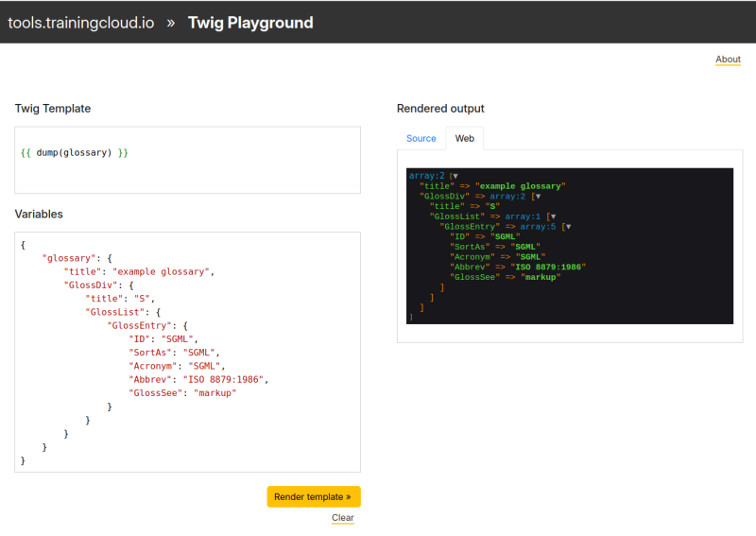This screenshot has width=756, height=536.
Task: Click the Render template button
Action: pos(314,496)
